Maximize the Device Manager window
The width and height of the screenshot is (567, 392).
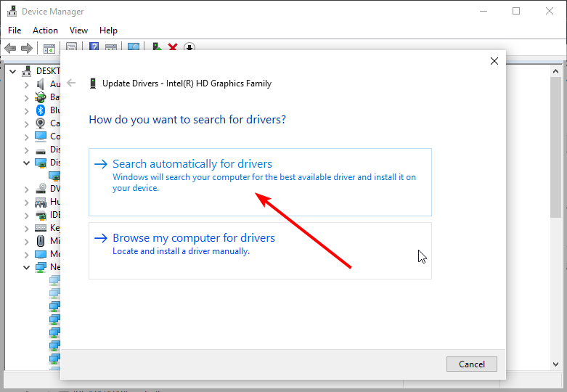pyautogui.click(x=516, y=11)
